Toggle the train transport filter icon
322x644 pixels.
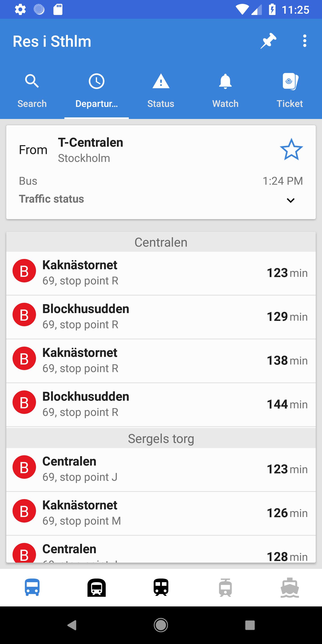click(161, 587)
